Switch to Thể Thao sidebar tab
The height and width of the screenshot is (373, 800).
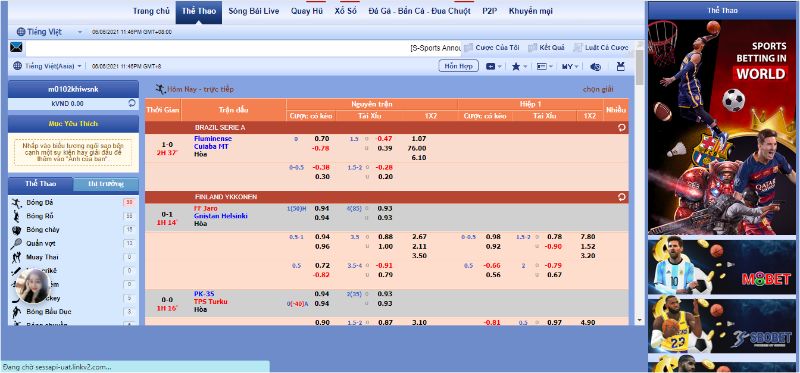point(41,184)
